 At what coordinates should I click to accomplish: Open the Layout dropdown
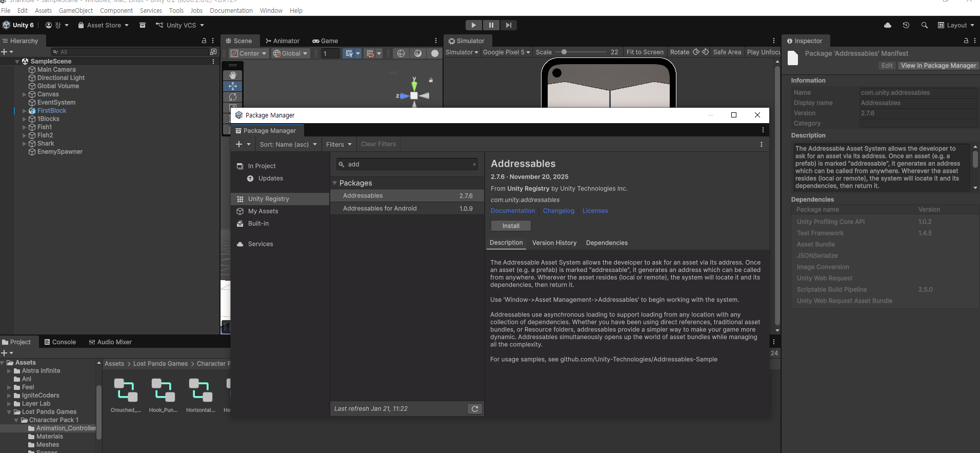956,25
